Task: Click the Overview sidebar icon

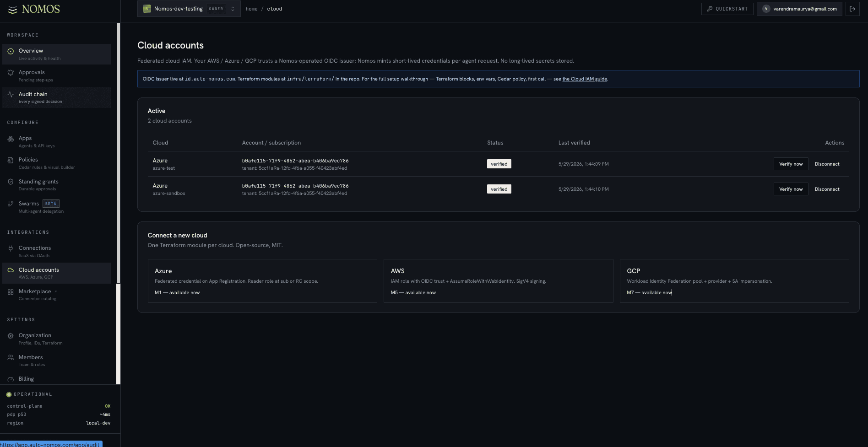Action: coord(11,51)
